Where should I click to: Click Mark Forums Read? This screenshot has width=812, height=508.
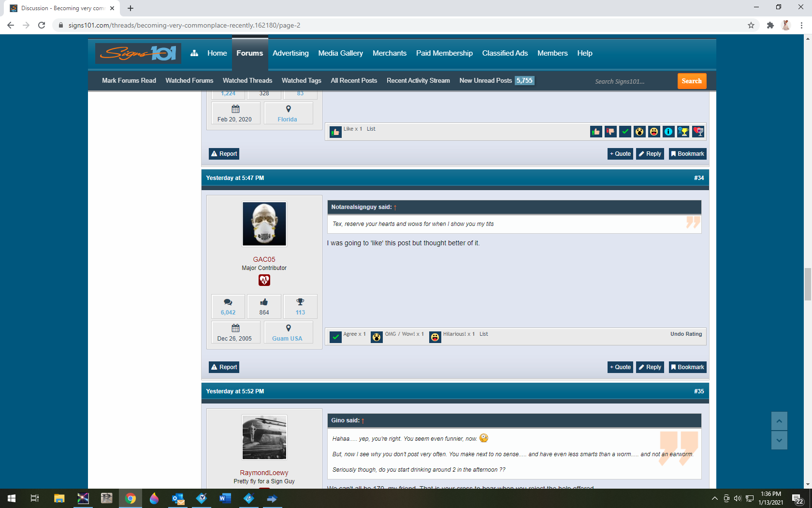pyautogui.click(x=129, y=81)
